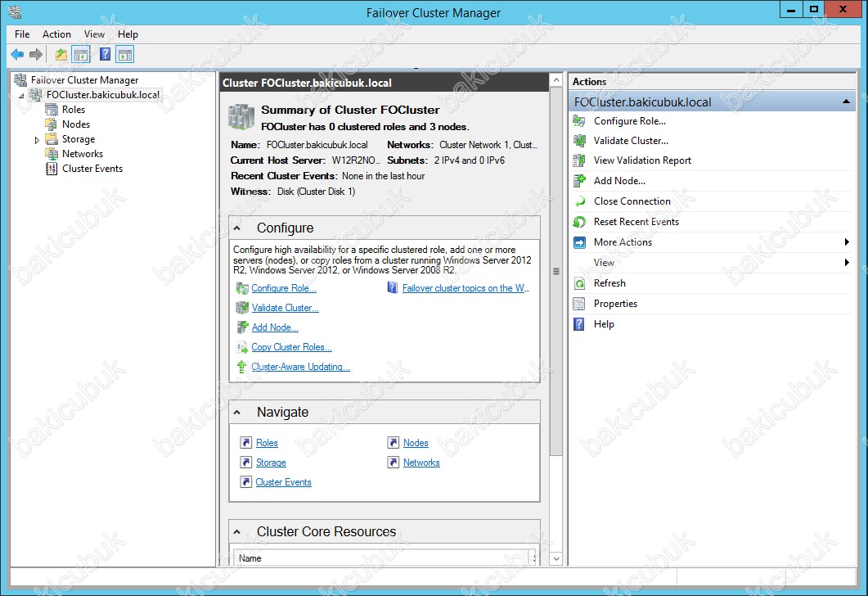Viewport: 868px width, 596px height.
Task: Open the File menu
Action: 22,34
